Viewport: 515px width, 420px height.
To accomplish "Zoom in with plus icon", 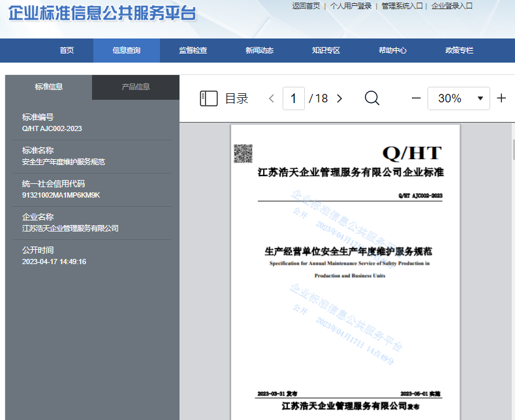I will pos(501,98).
